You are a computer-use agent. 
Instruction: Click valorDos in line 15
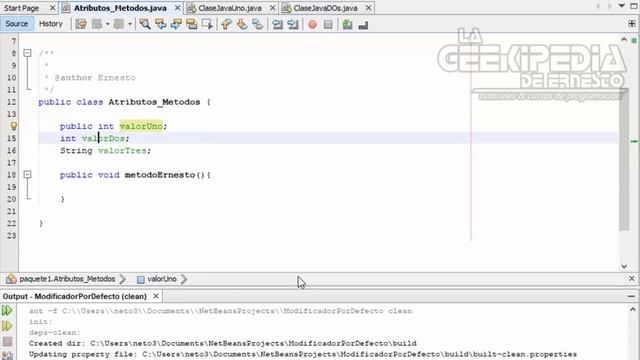(103, 138)
